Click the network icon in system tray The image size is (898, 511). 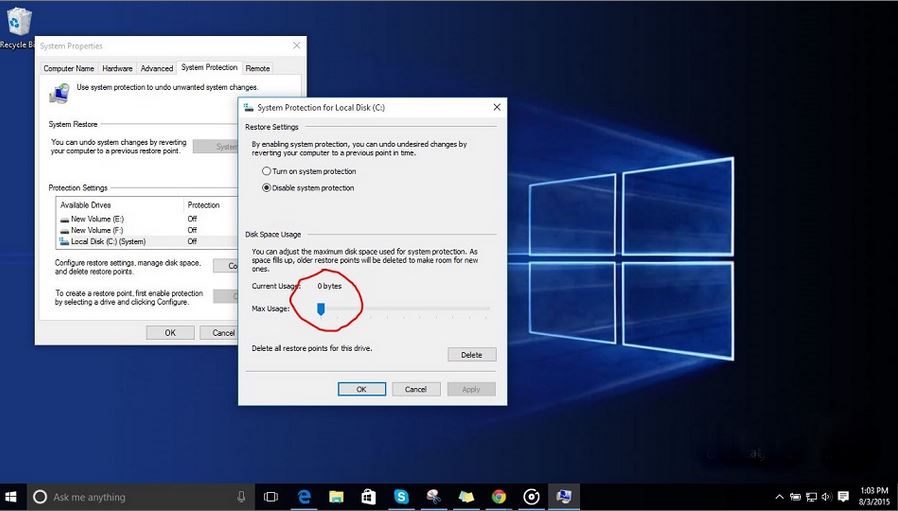811,497
